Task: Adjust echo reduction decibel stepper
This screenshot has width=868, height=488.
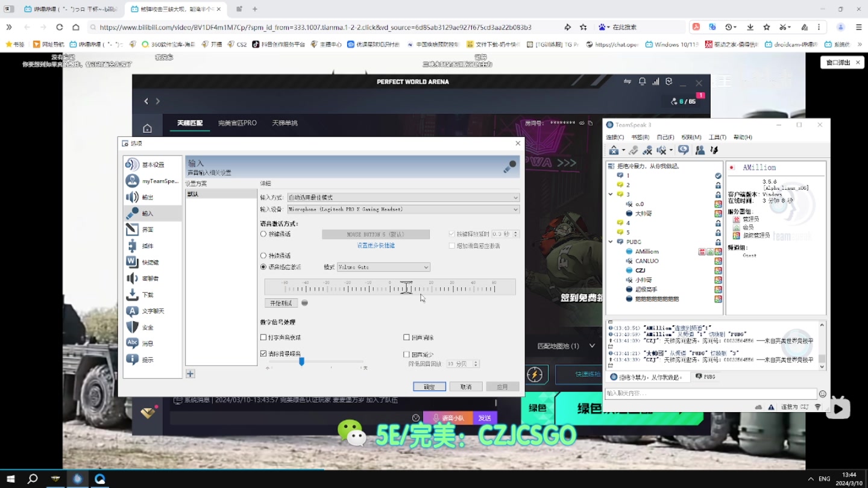Action: point(476,364)
